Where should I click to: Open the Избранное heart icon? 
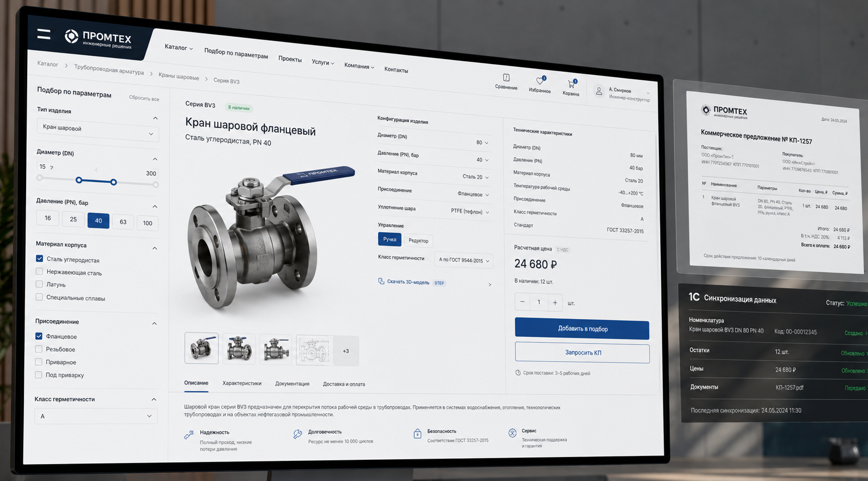[x=540, y=81]
